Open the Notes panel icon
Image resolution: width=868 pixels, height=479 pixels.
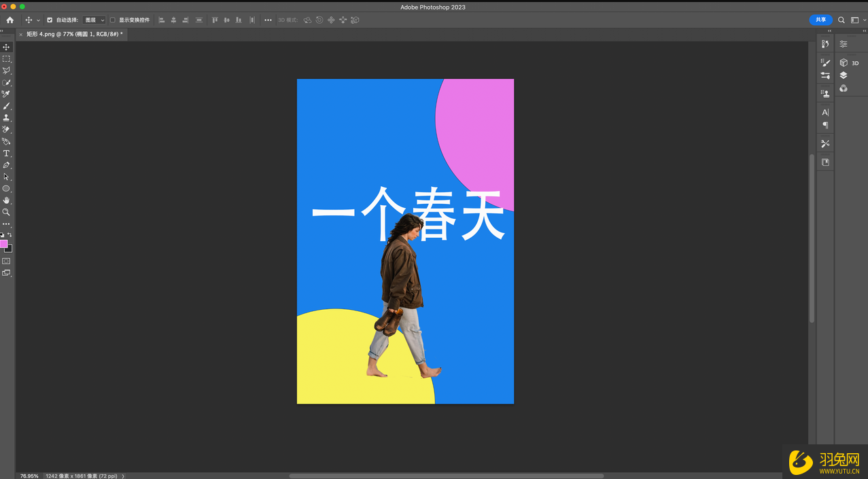(x=825, y=162)
